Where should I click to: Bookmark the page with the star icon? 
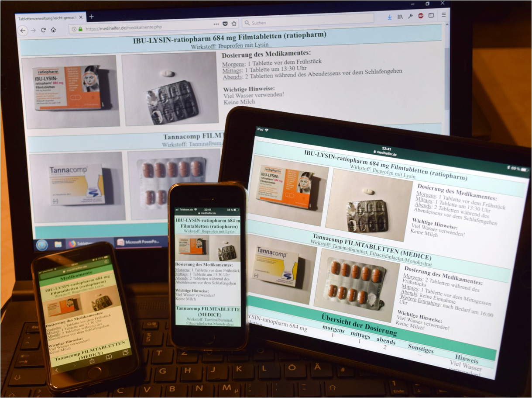point(234,24)
